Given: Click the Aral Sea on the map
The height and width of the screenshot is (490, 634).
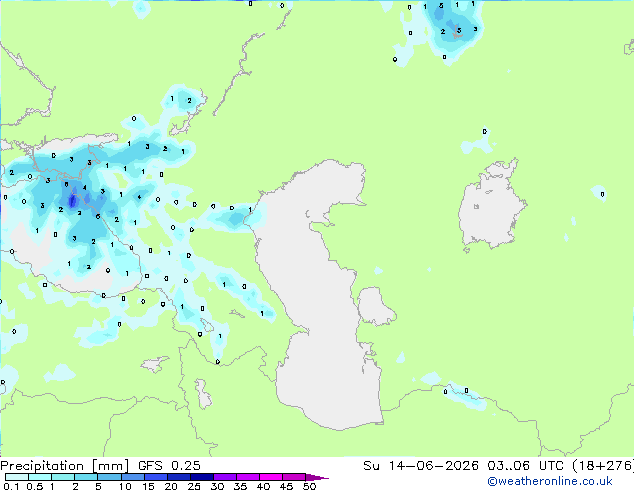Looking at the screenshot, I should pyautogui.click(x=491, y=206).
